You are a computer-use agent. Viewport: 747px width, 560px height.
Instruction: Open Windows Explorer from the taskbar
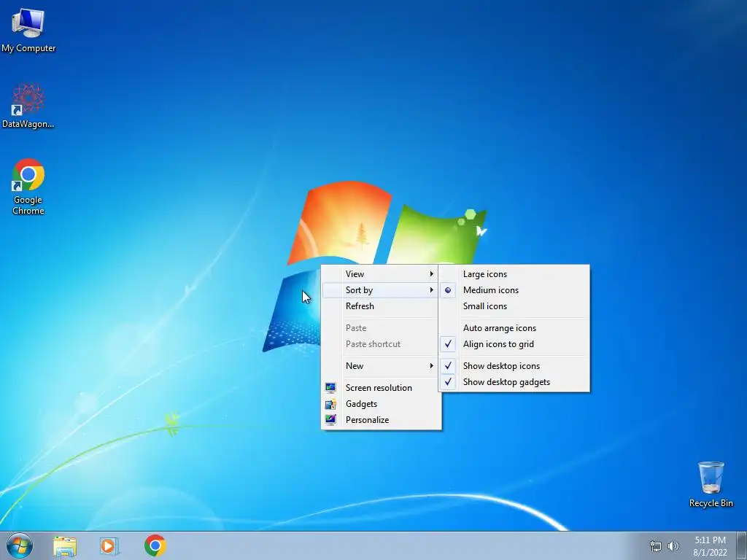point(65,545)
